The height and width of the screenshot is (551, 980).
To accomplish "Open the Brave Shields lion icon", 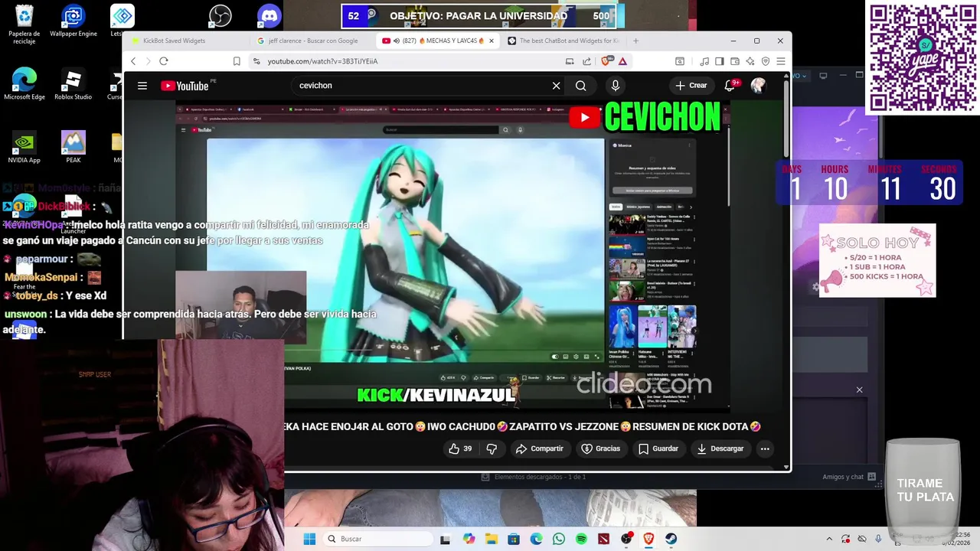I will click(606, 61).
